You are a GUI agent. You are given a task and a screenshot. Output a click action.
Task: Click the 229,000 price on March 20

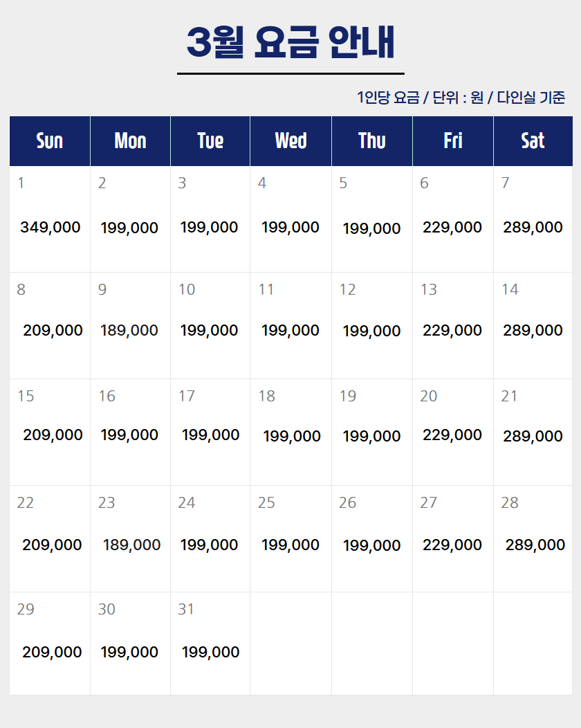452,435
